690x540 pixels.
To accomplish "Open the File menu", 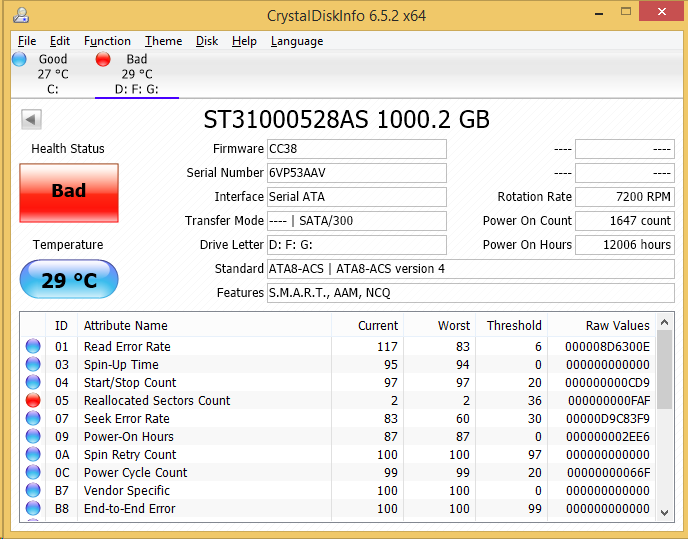I will click(x=27, y=41).
